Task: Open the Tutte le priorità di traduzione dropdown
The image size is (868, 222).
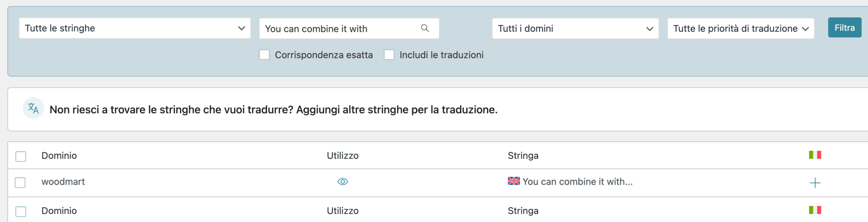Action: (741, 29)
